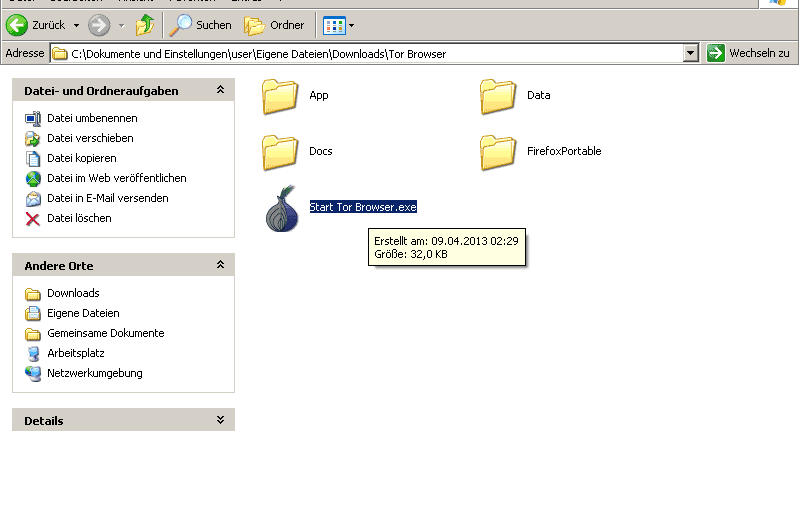The height and width of the screenshot is (530, 800).
Task: Click the greyed forward arrow button
Action: click(99, 25)
